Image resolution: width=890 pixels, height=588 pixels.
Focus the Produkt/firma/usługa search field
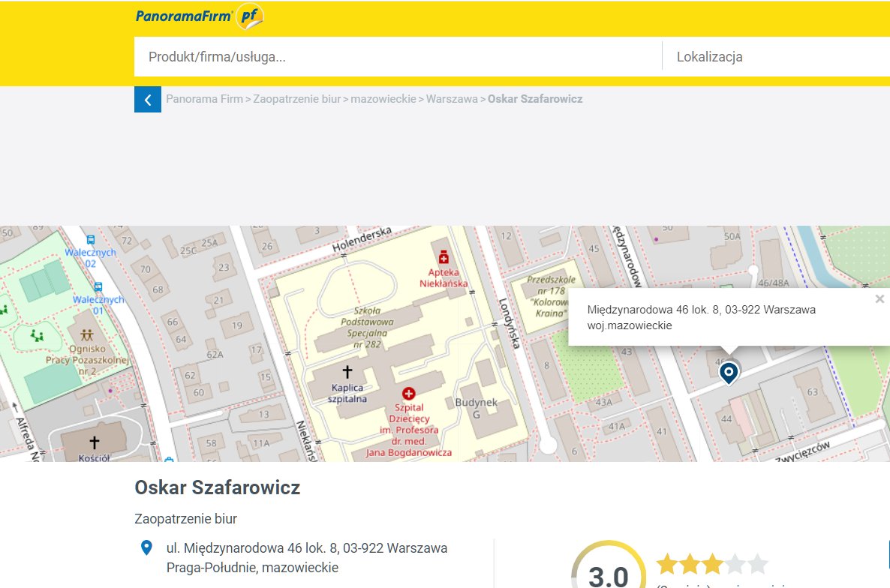point(398,57)
